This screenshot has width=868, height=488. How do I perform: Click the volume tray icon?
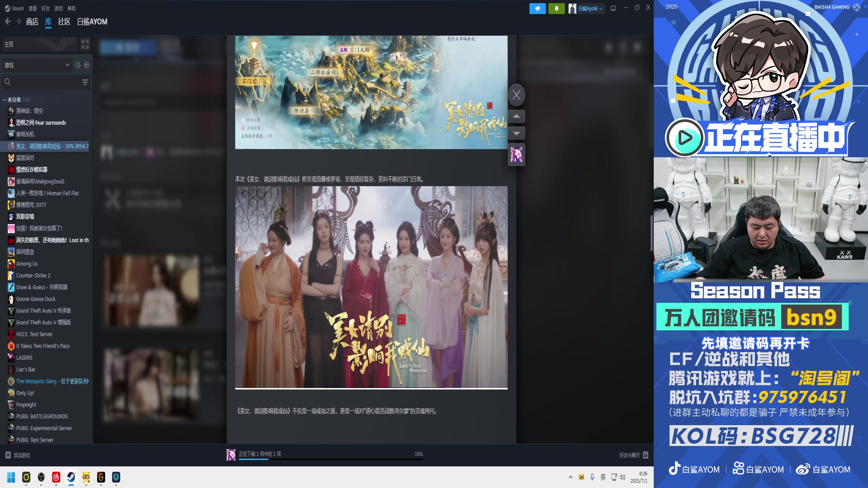point(623,477)
